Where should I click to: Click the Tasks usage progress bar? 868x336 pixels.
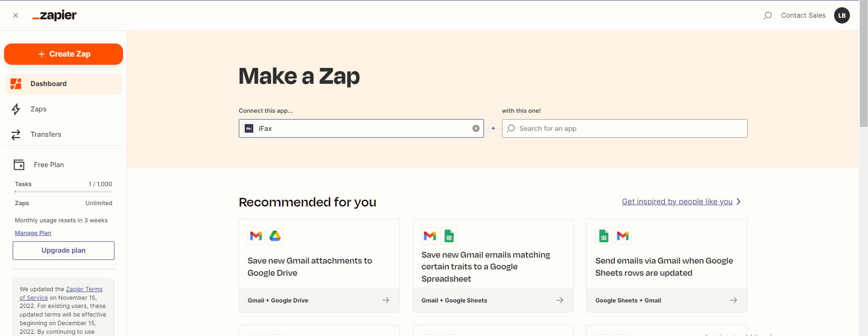pyautogui.click(x=63, y=192)
